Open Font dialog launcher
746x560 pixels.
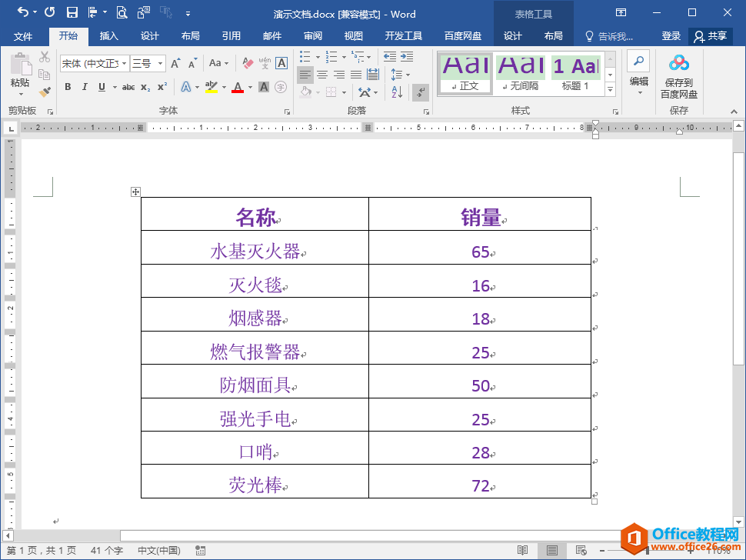tap(287, 112)
